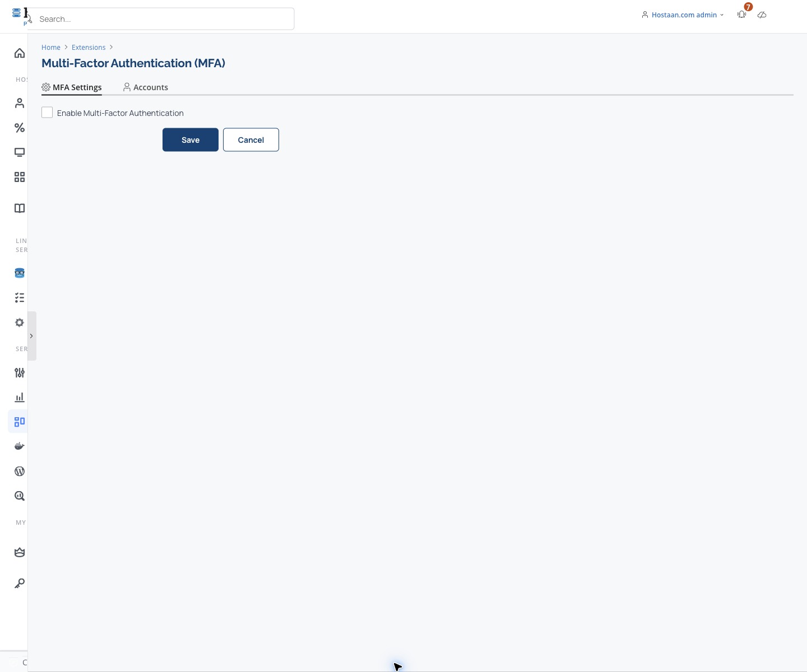The height and width of the screenshot is (672, 807).
Task: Open the key icon in the sidebar
Action: (20, 584)
